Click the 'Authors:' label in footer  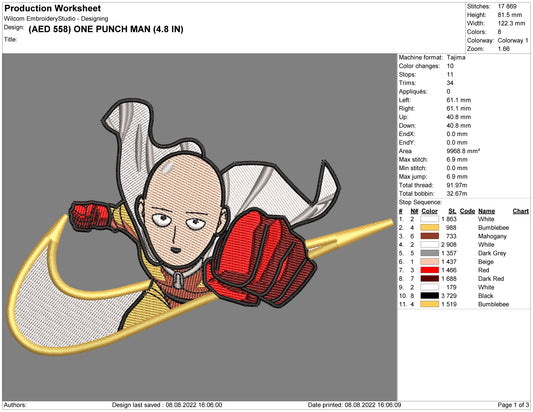tap(15, 405)
